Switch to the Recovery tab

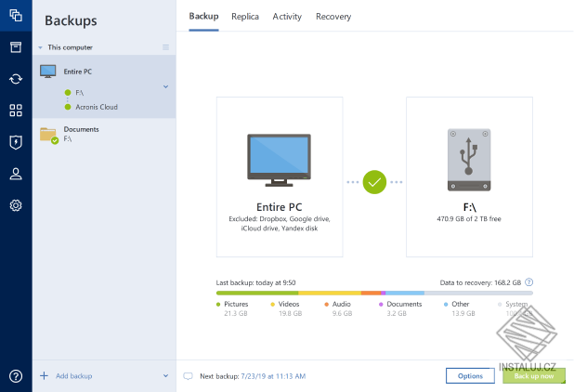point(333,17)
